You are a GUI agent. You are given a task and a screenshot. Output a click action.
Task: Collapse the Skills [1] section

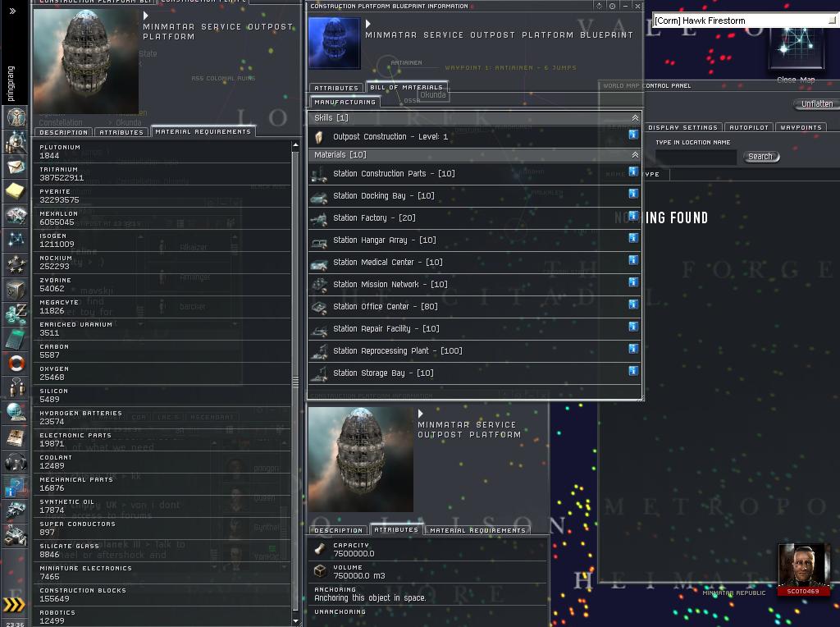635,118
